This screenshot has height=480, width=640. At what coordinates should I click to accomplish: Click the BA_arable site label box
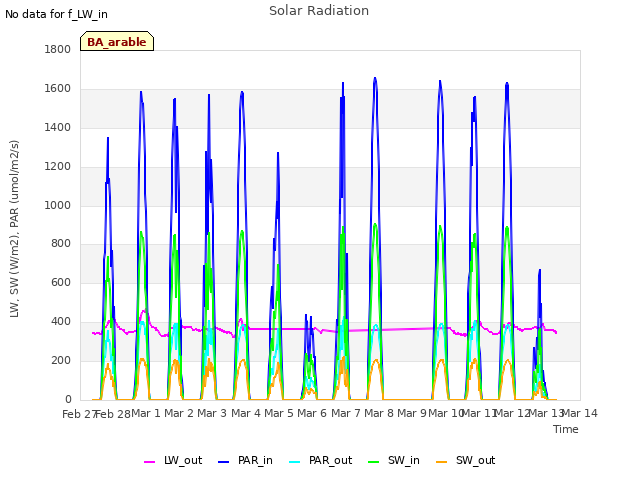click(117, 41)
